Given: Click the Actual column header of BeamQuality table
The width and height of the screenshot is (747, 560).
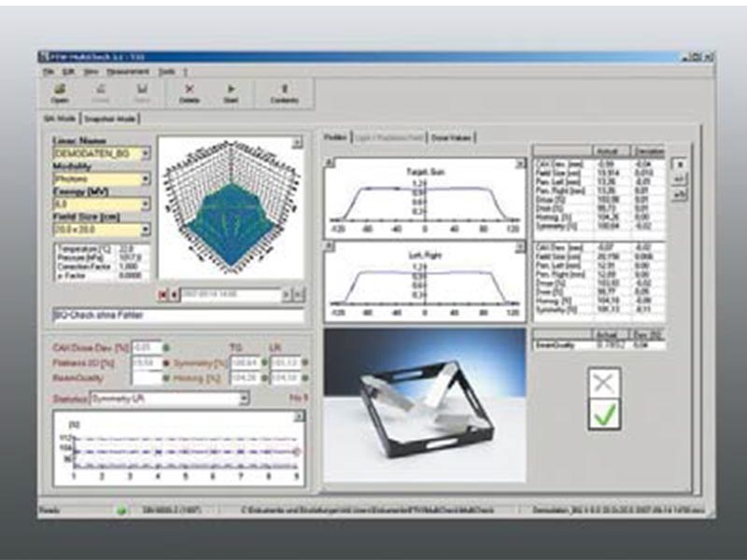Looking at the screenshot, I should [610, 335].
